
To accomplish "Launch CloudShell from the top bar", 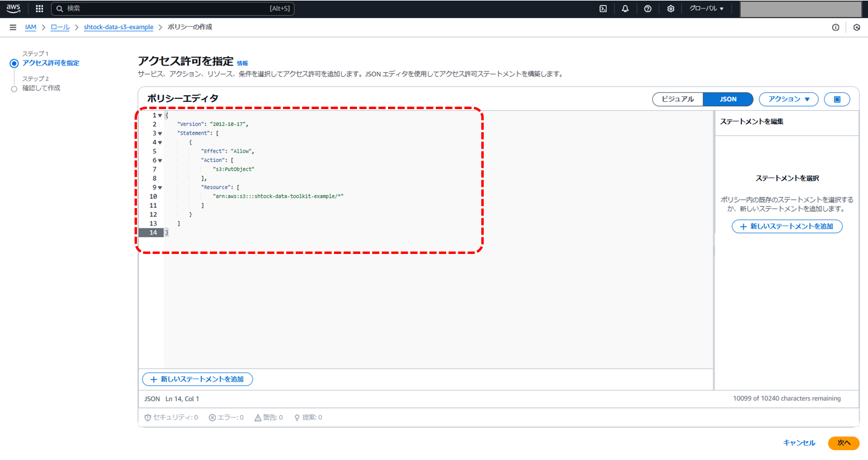I will [603, 8].
